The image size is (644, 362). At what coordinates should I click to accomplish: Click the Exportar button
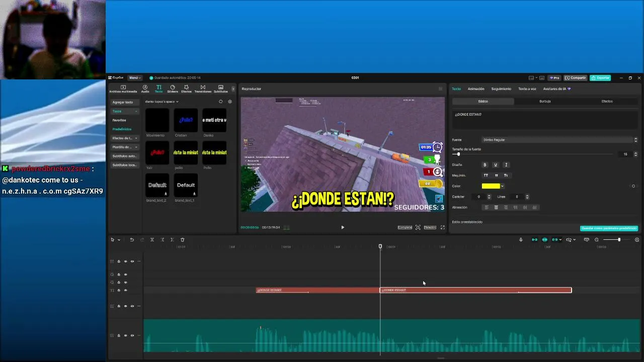[x=600, y=78]
